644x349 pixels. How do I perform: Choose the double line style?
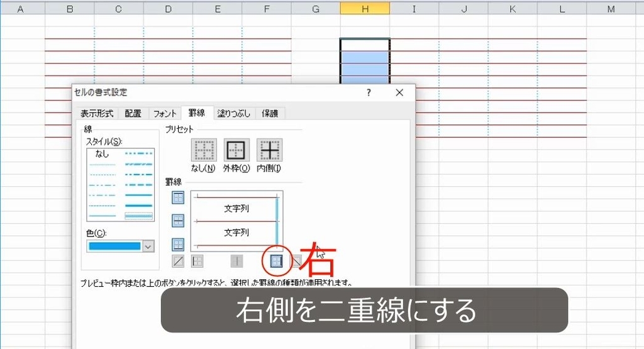[x=139, y=215]
